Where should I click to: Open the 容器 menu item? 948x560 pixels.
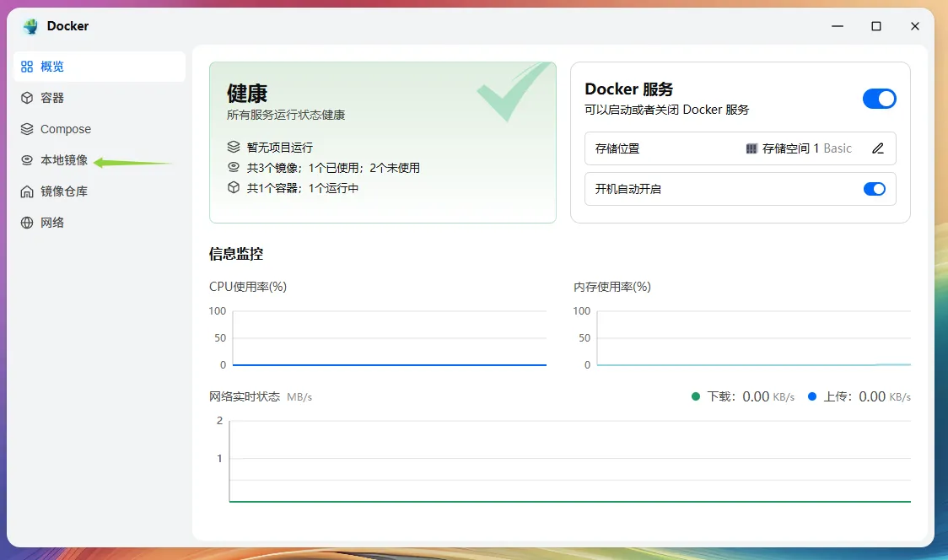(52, 98)
